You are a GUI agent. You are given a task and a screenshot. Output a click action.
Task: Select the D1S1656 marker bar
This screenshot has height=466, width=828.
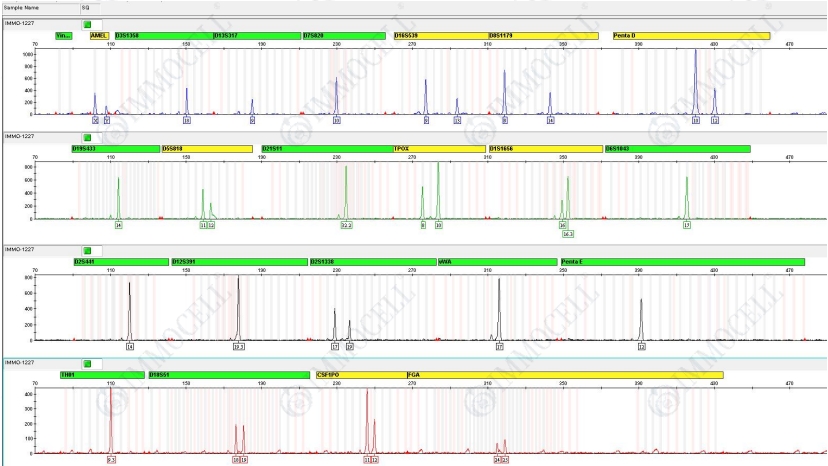point(546,149)
